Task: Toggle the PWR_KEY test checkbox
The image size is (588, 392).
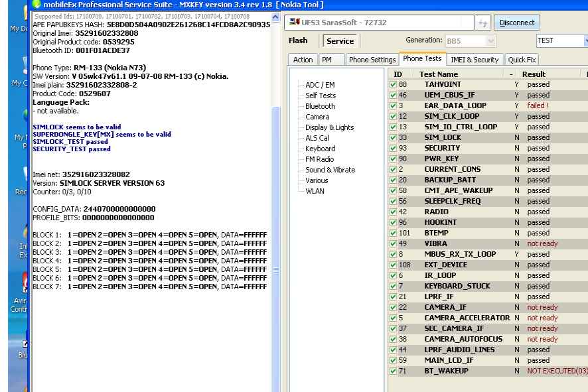Action: pyautogui.click(x=393, y=159)
